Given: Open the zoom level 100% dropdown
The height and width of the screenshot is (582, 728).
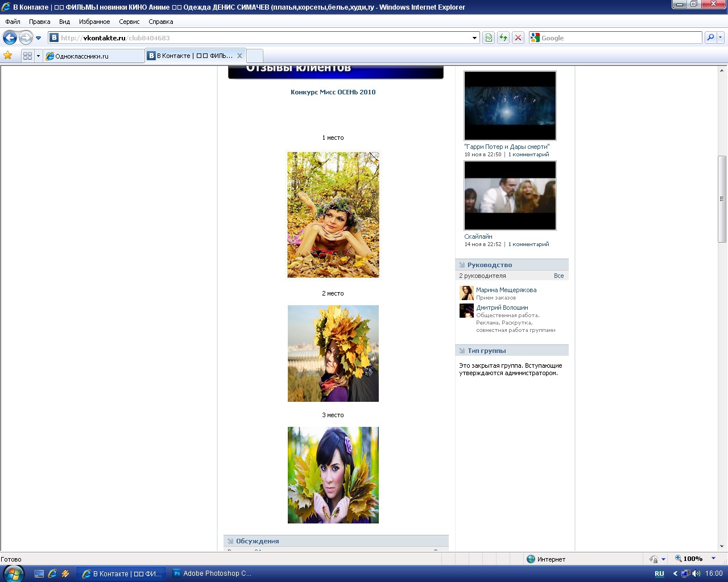Looking at the screenshot, I should point(714,559).
